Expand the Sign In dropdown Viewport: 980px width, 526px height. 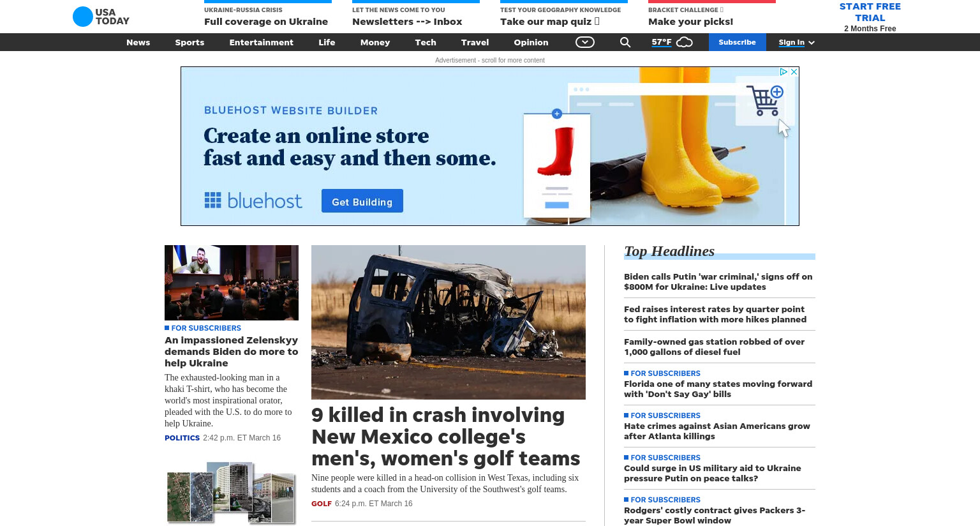pos(796,42)
